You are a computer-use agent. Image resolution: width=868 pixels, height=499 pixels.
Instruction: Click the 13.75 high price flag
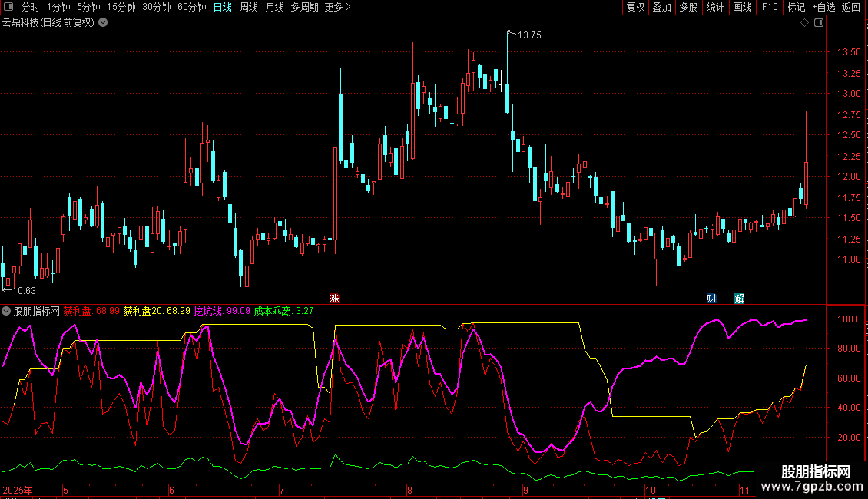528,35
